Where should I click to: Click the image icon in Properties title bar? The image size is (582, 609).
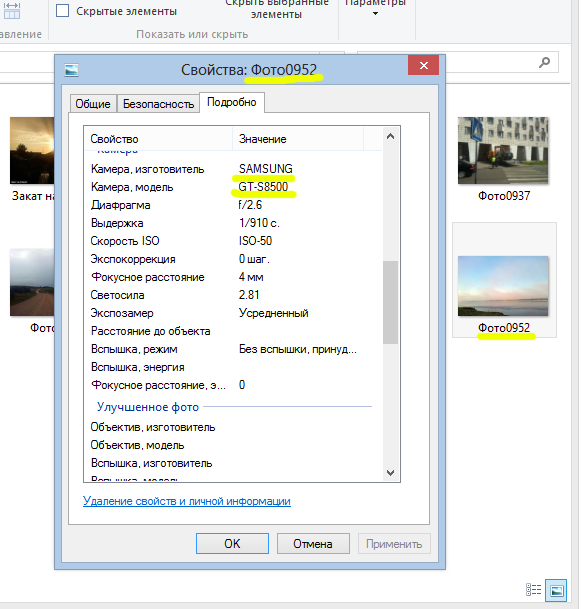pos(71,70)
